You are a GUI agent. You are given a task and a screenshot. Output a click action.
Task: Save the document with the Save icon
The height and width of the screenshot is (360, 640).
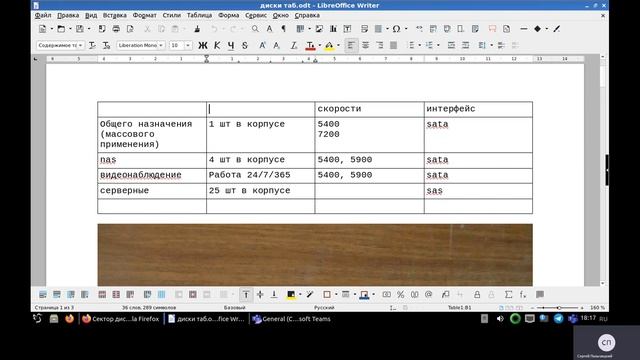(x=80, y=29)
